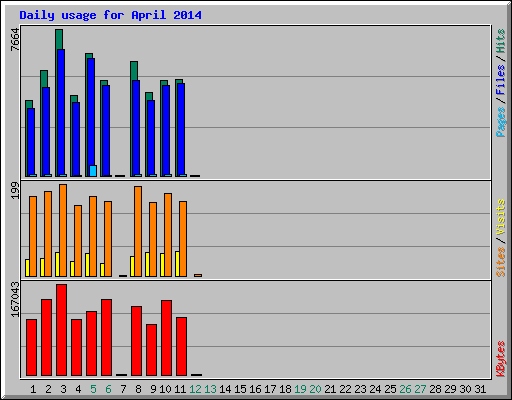Click the 167043 KBytes axis value
Screen dimensions: 512x400
(x=15, y=300)
